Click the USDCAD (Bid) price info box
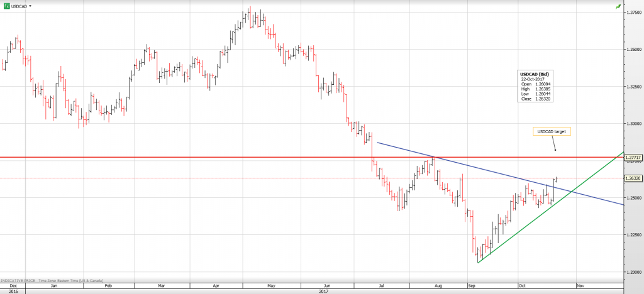The width and height of the screenshot is (644, 294). (x=536, y=87)
